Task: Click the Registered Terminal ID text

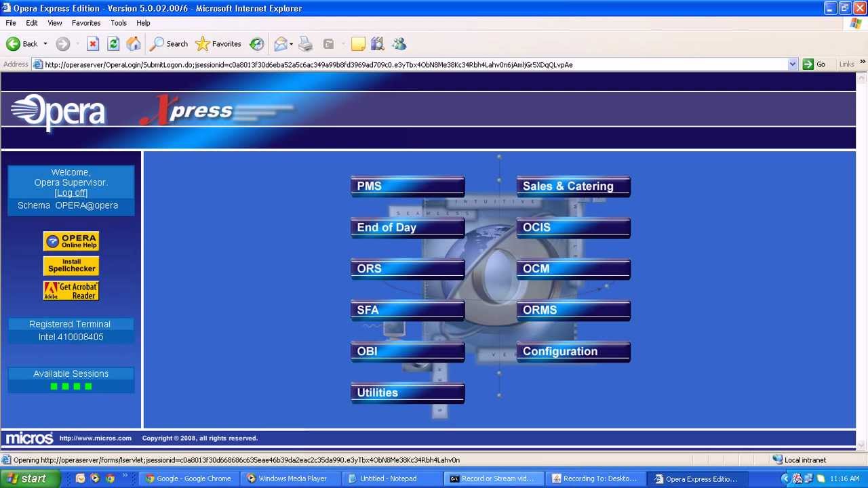Action: tap(71, 338)
